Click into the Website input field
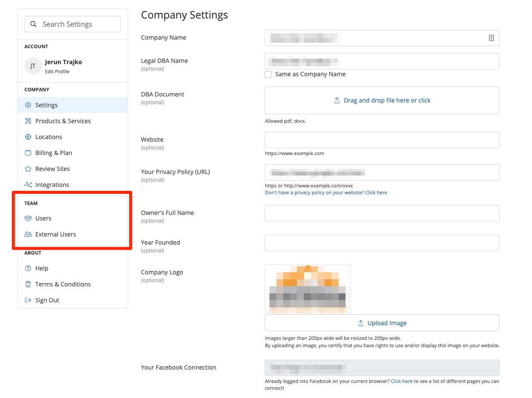 [x=382, y=140]
